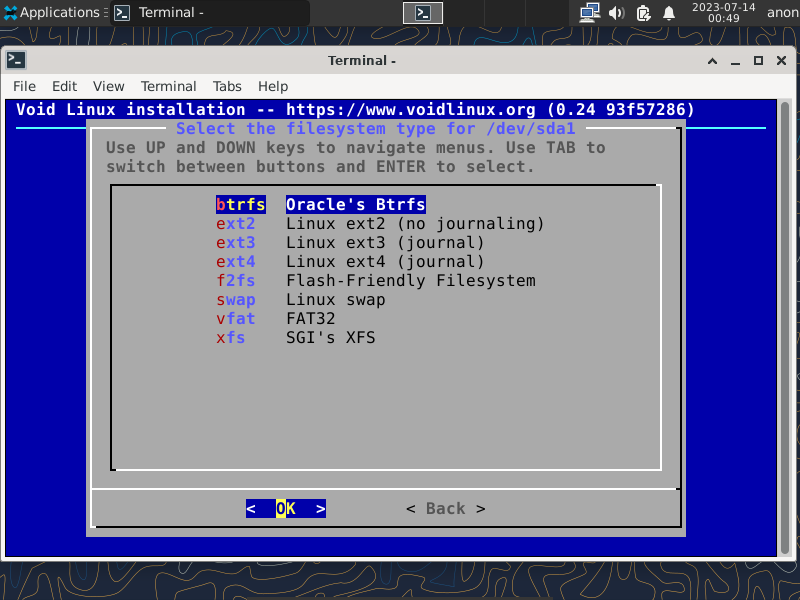800x600 pixels.
Task: Select the f2fs Flash-Friendly Filesystem entry
Action: tap(376, 281)
